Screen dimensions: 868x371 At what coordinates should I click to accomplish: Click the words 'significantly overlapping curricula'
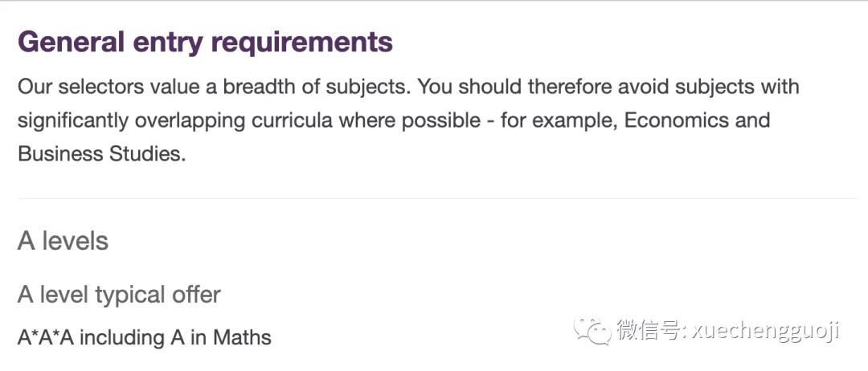(175, 120)
